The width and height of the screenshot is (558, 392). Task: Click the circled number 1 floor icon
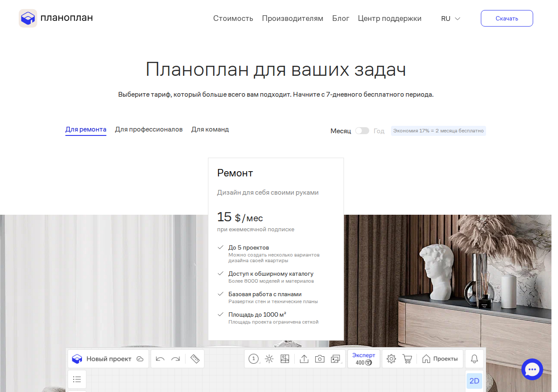(x=254, y=359)
